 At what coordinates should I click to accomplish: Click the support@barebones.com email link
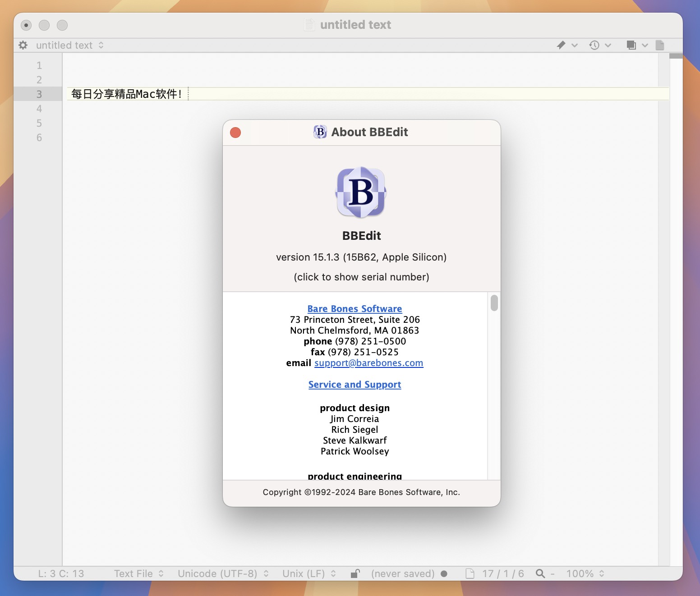369,363
